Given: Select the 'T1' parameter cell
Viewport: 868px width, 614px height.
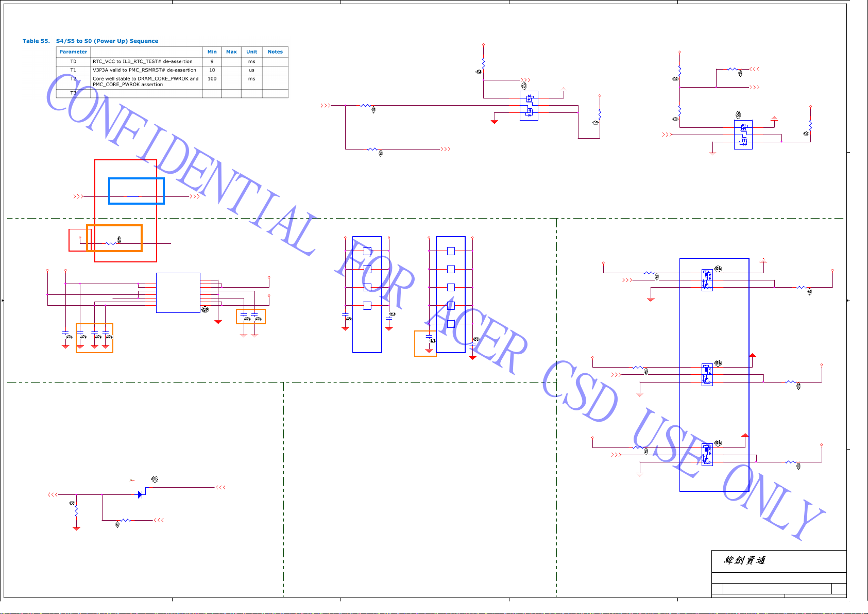Looking at the screenshot, I should point(73,70).
